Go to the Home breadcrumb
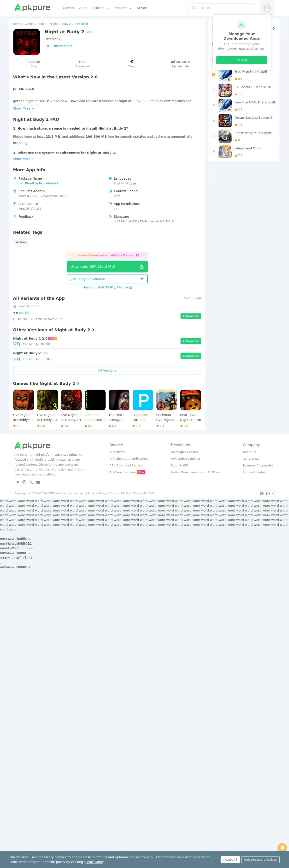The width and height of the screenshot is (289, 868). [17, 24]
